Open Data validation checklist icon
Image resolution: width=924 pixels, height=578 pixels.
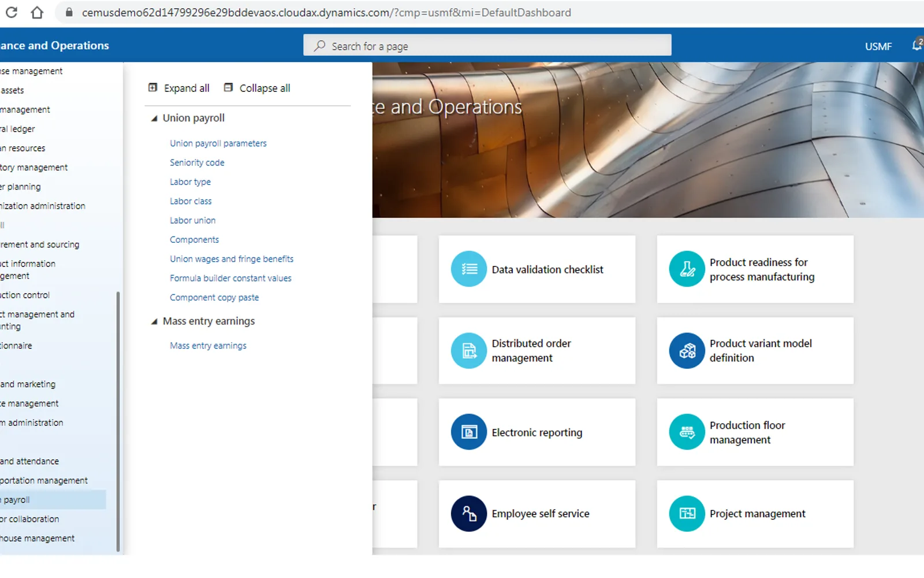(469, 269)
